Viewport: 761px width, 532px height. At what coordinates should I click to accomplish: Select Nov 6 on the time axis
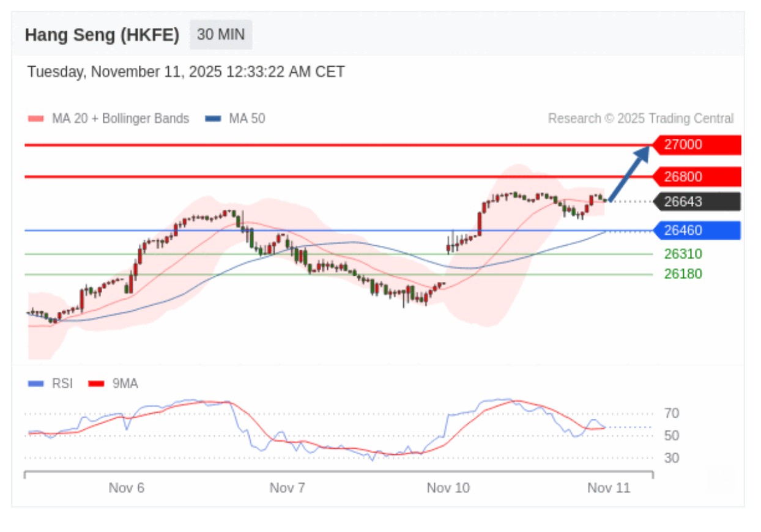pyautogui.click(x=126, y=488)
